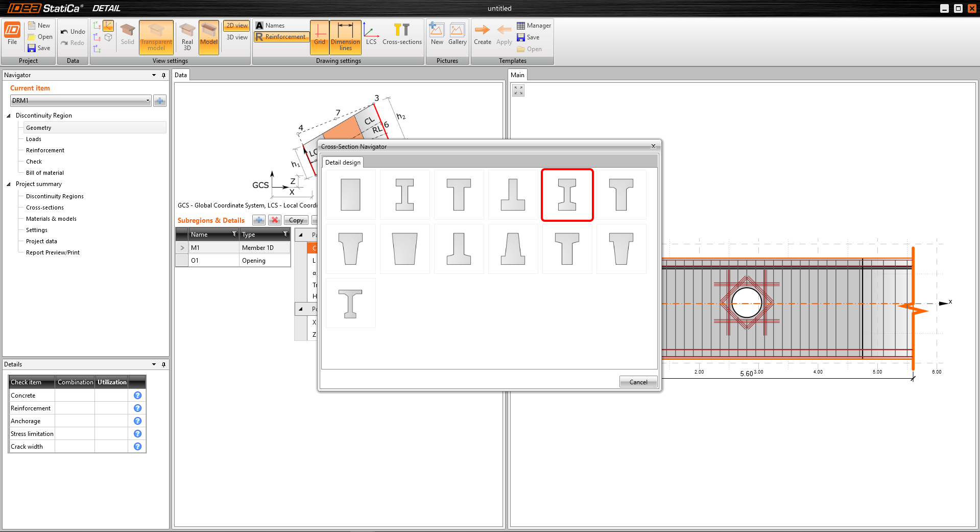Toggle the Transparent model view
Viewport: 980px width, 532px height.
coord(156,37)
